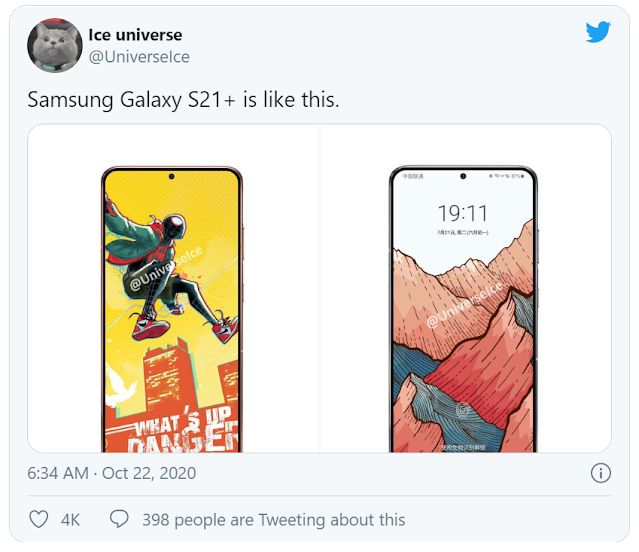Click the 19:11 clock on right phone image

click(463, 213)
